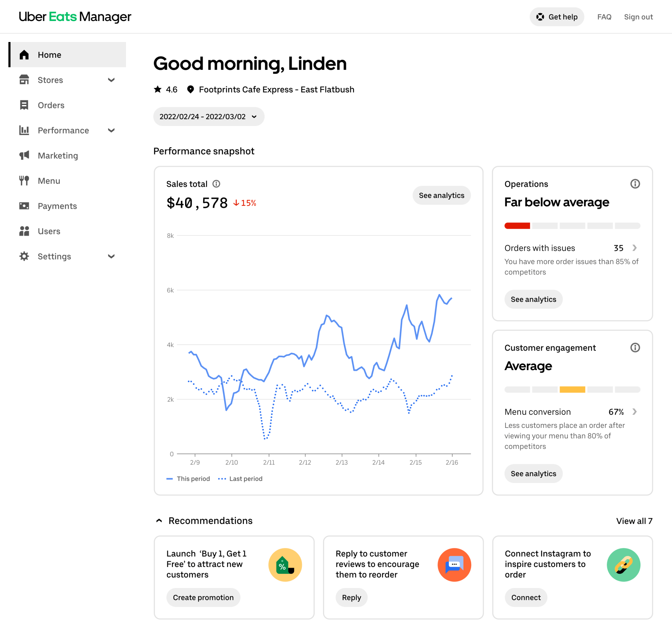The width and height of the screenshot is (672, 630).
Task: Click the Home house icon in sidebar
Action: [24, 55]
